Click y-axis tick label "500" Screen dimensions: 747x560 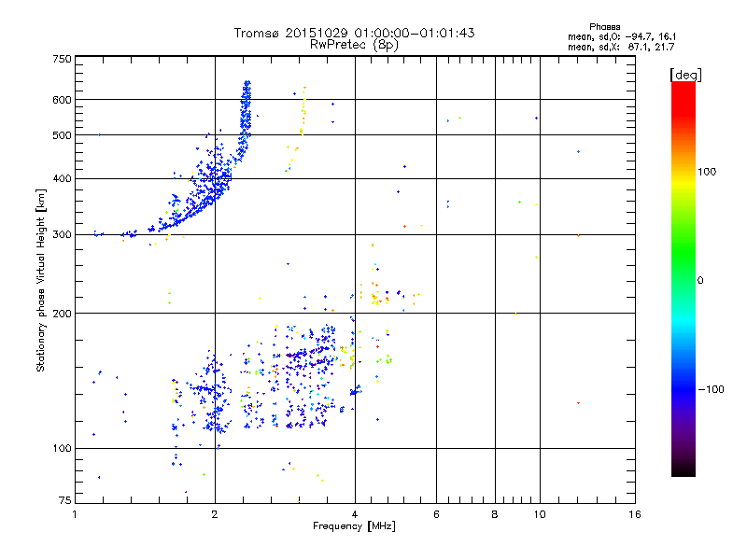62,135
